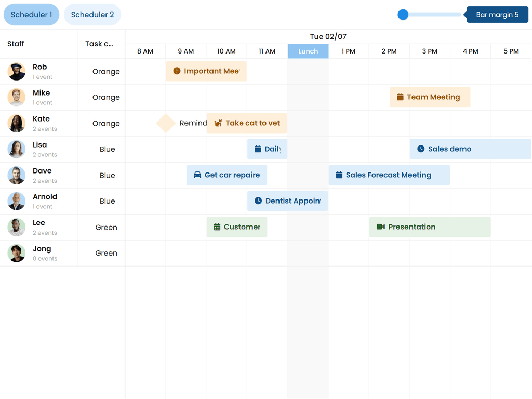
Task: Click the video camera icon on Presentation
Action: (380, 227)
